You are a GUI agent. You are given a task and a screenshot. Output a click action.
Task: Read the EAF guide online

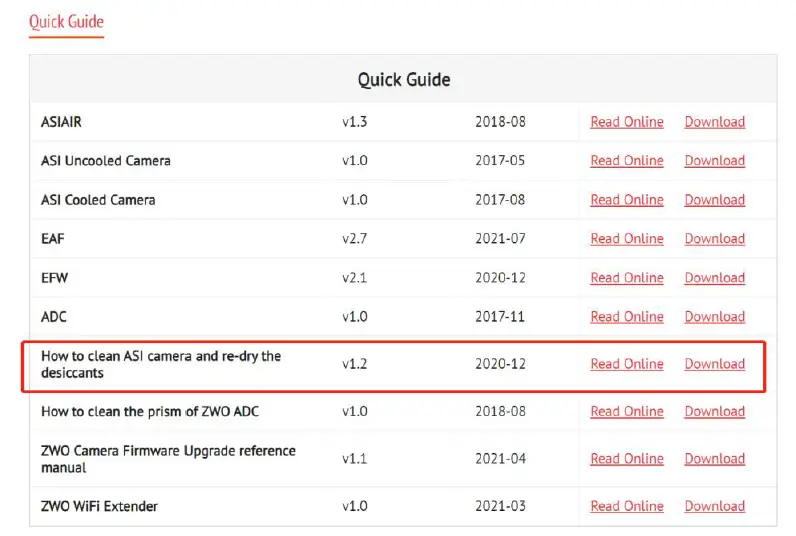(x=626, y=239)
